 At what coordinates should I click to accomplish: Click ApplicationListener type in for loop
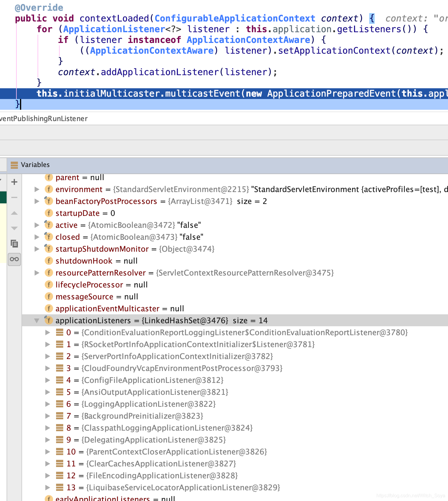pos(114,29)
